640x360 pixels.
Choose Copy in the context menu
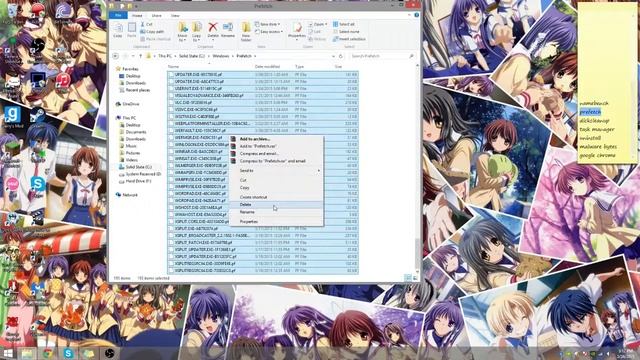(276, 187)
